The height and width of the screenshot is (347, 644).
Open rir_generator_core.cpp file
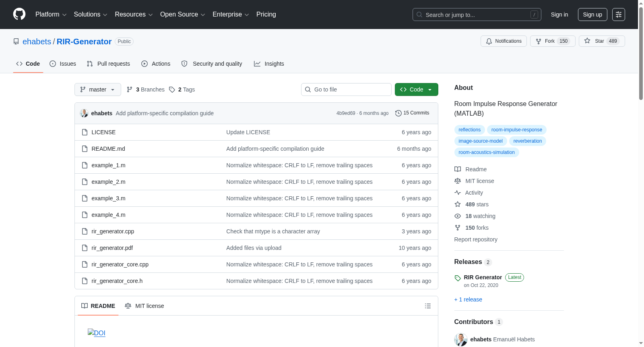(x=120, y=264)
